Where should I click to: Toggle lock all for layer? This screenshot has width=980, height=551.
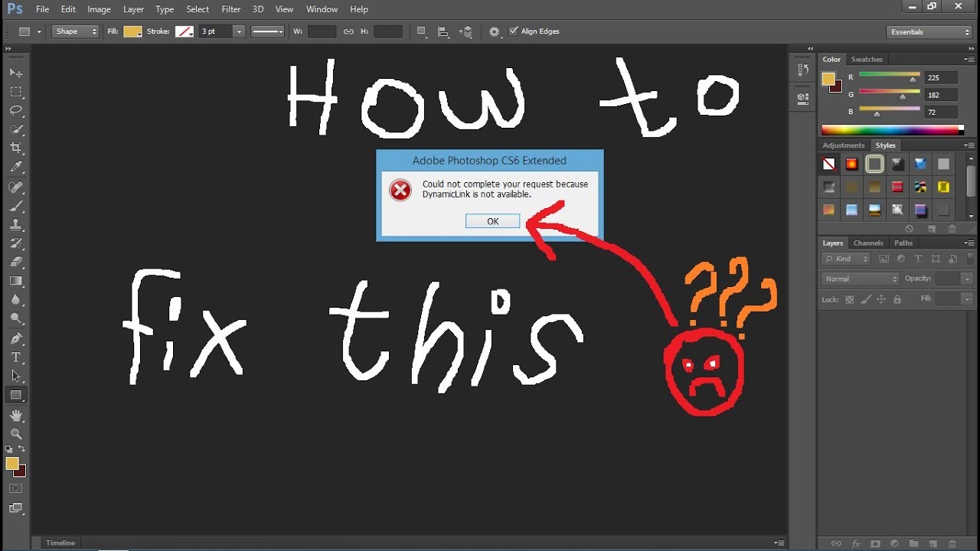(896, 299)
